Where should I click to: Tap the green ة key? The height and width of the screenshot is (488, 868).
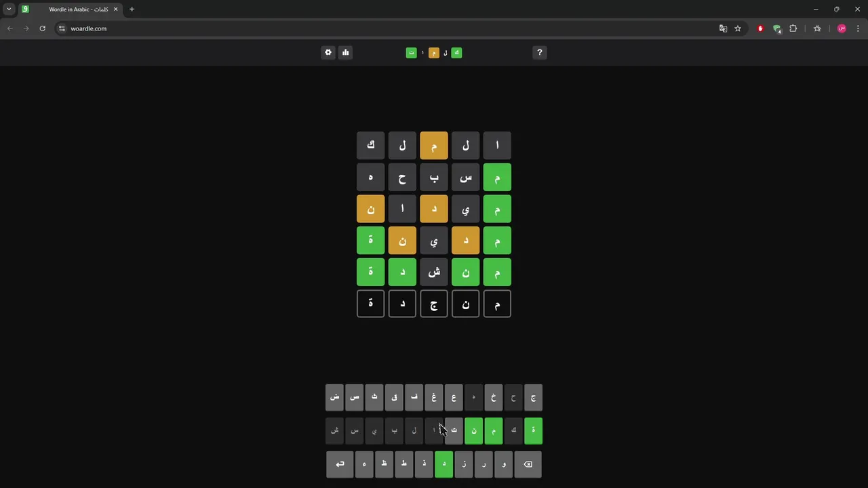tap(533, 430)
